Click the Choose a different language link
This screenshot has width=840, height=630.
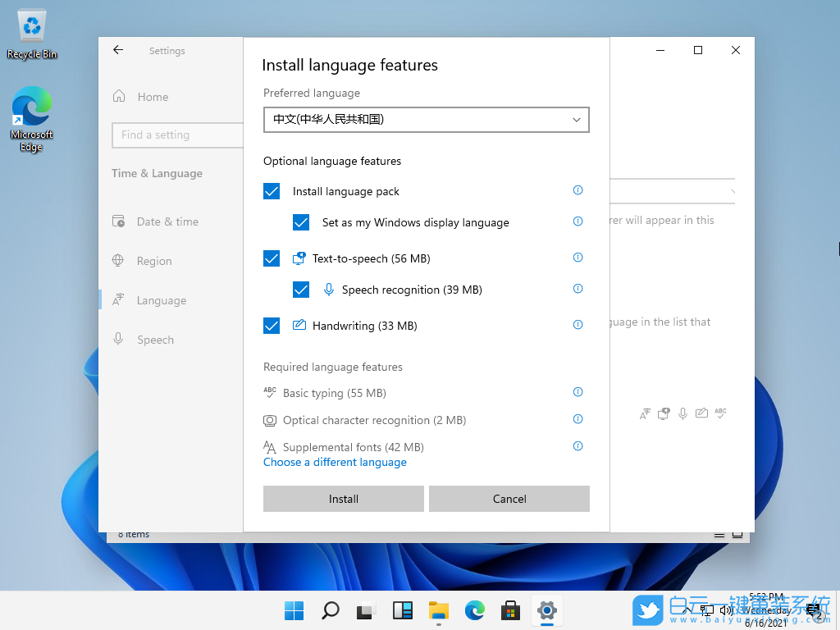pos(335,462)
